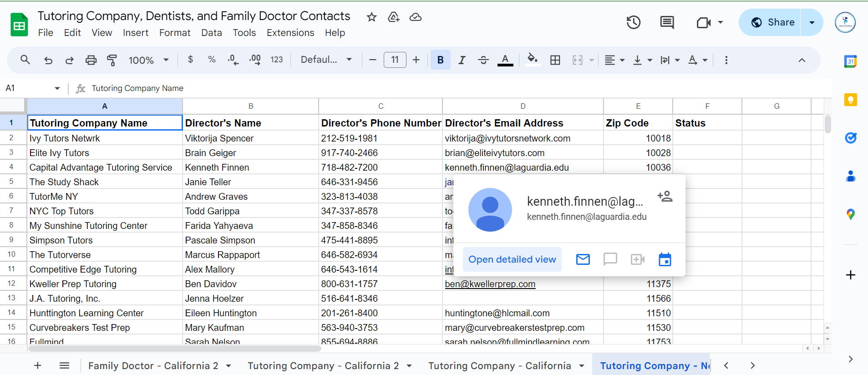Open Google Calendar side panel
This screenshot has height=375, width=868.
850,61
